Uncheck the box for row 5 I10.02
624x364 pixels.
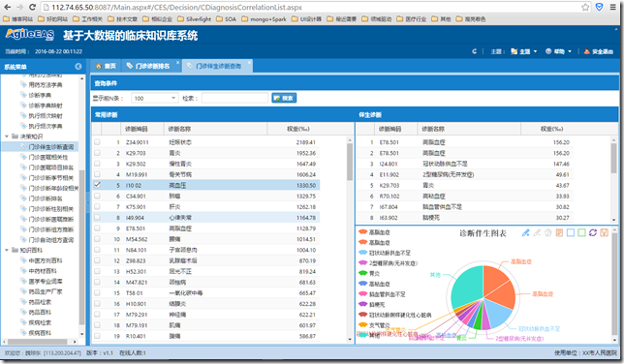tap(97, 185)
